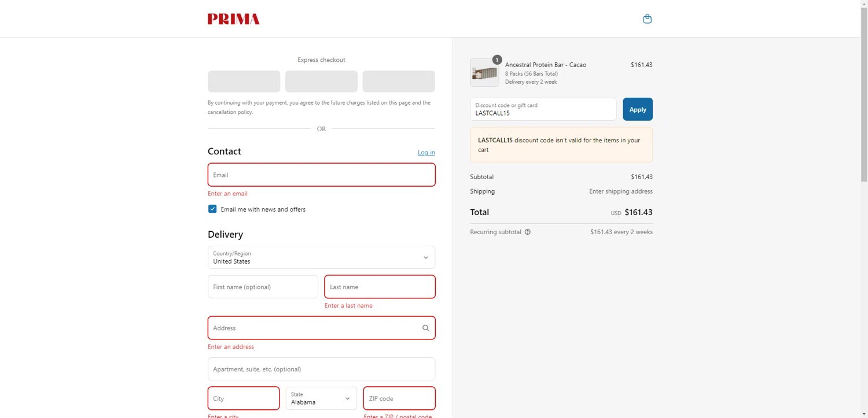Open the State dropdown showing Alabama
The image size is (868, 418).
tap(321, 398)
